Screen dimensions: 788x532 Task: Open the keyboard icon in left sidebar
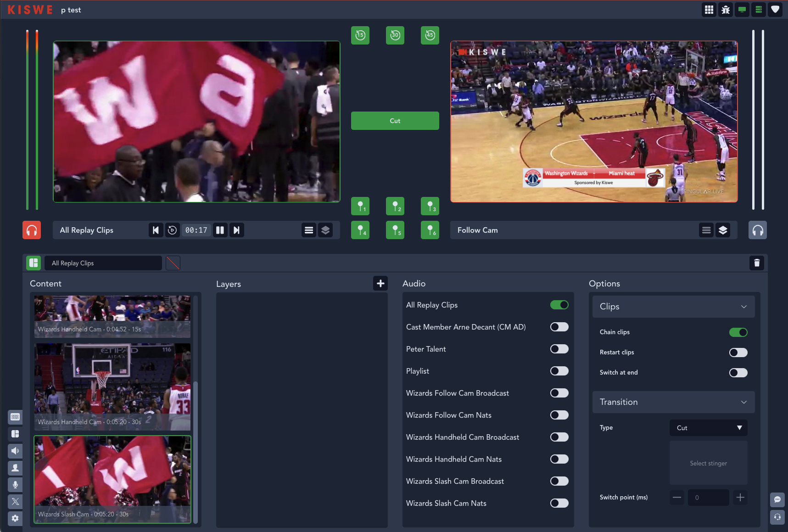(15, 417)
